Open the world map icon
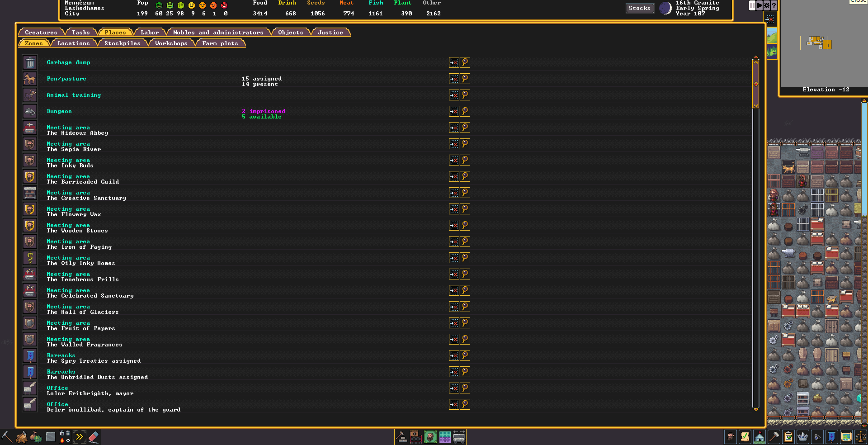 [x=846, y=437]
